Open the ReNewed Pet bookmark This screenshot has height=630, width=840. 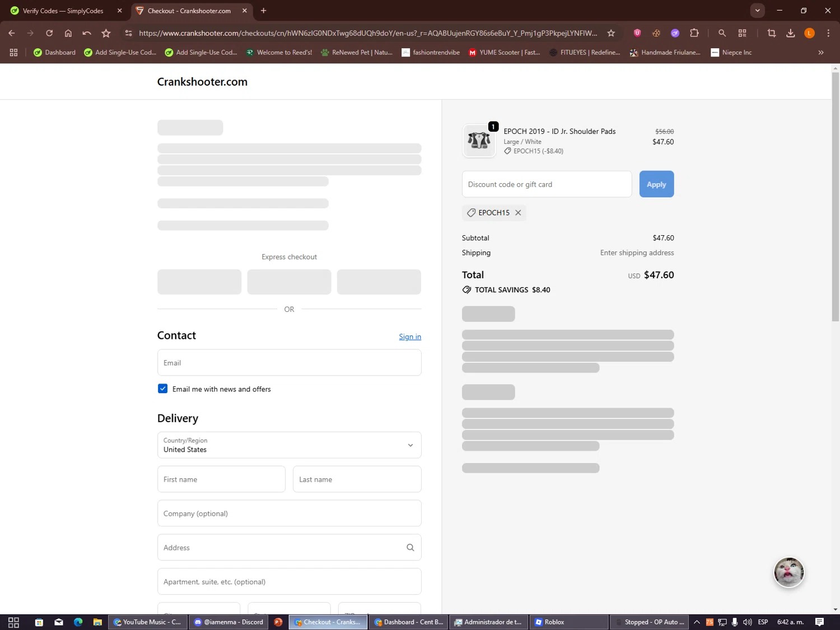tap(357, 53)
